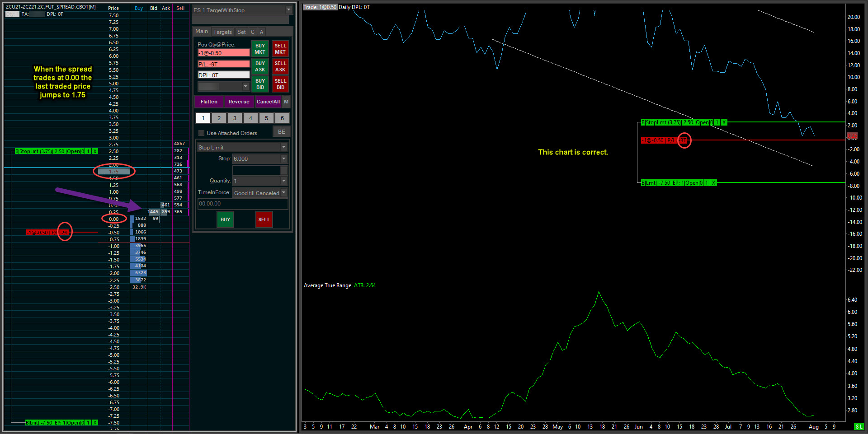Select the red position label on the chart
The width and height of the screenshot is (868, 434).
pos(663,140)
